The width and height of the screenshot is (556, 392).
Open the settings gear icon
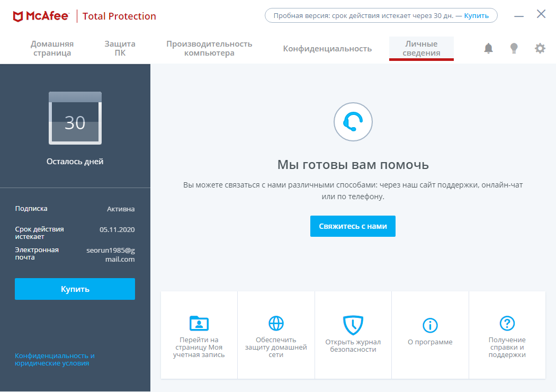click(540, 48)
